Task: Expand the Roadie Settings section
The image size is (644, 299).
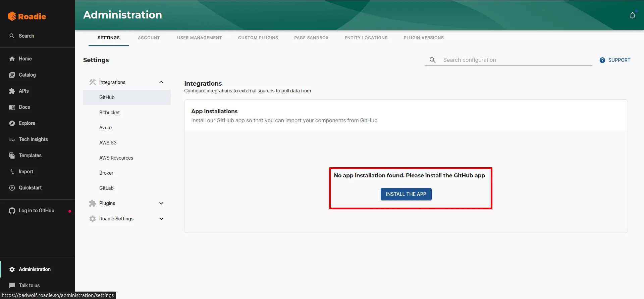Action: click(161, 219)
